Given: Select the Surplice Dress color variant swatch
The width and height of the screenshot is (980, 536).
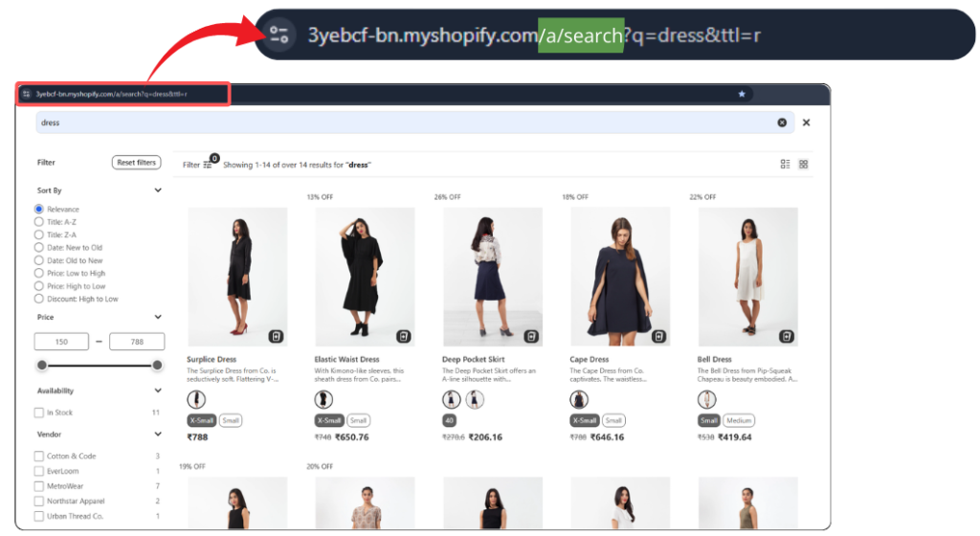Looking at the screenshot, I should pos(196,399).
